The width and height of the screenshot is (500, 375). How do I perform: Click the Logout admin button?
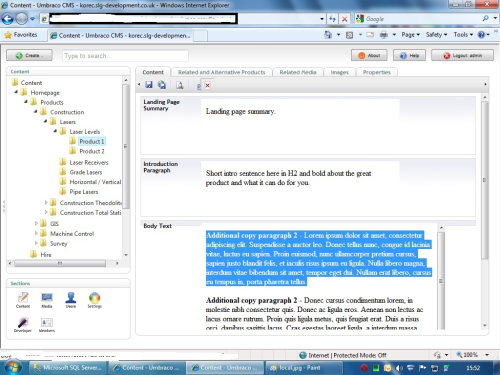click(462, 55)
